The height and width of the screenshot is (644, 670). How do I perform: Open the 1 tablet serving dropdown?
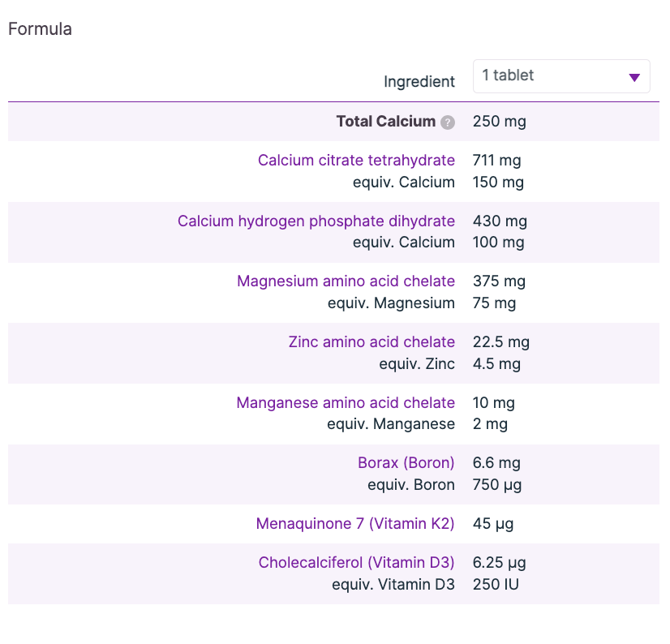pyautogui.click(x=561, y=76)
